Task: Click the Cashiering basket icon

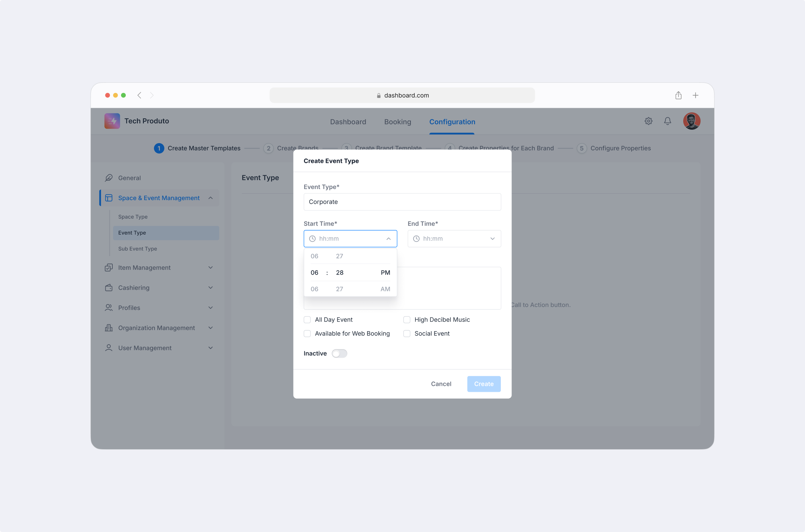Action: [x=109, y=287]
